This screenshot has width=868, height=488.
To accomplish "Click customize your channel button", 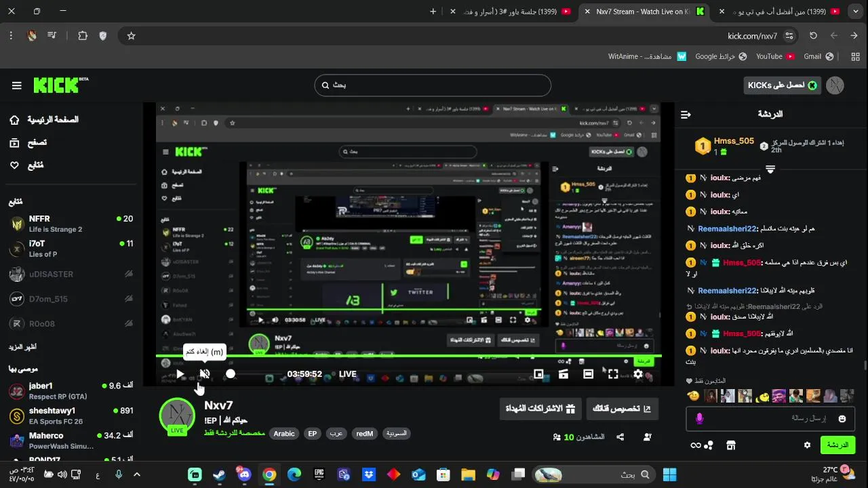I will coord(622,409).
